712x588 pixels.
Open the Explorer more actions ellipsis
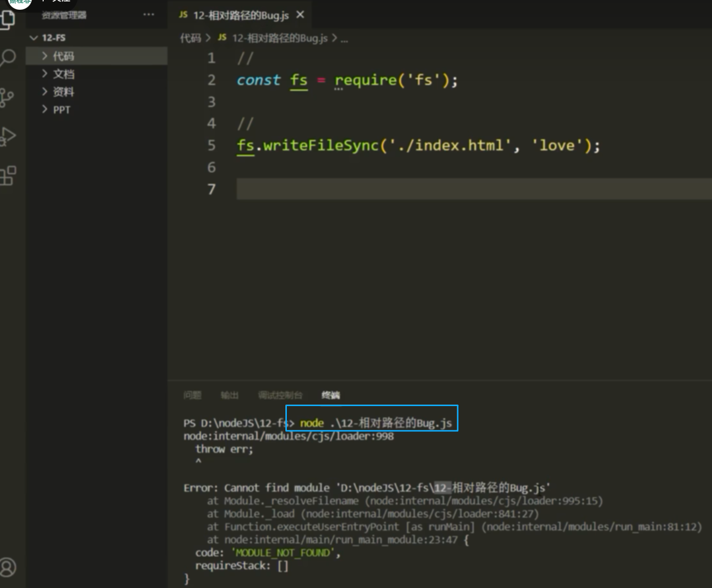click(x=149, y=15)
